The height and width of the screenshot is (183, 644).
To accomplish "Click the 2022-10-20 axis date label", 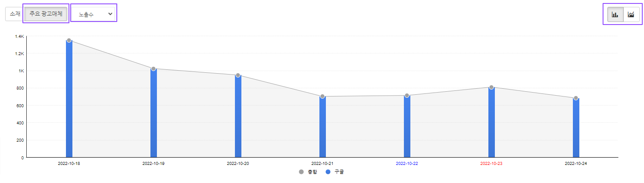I will pos(238,164).
